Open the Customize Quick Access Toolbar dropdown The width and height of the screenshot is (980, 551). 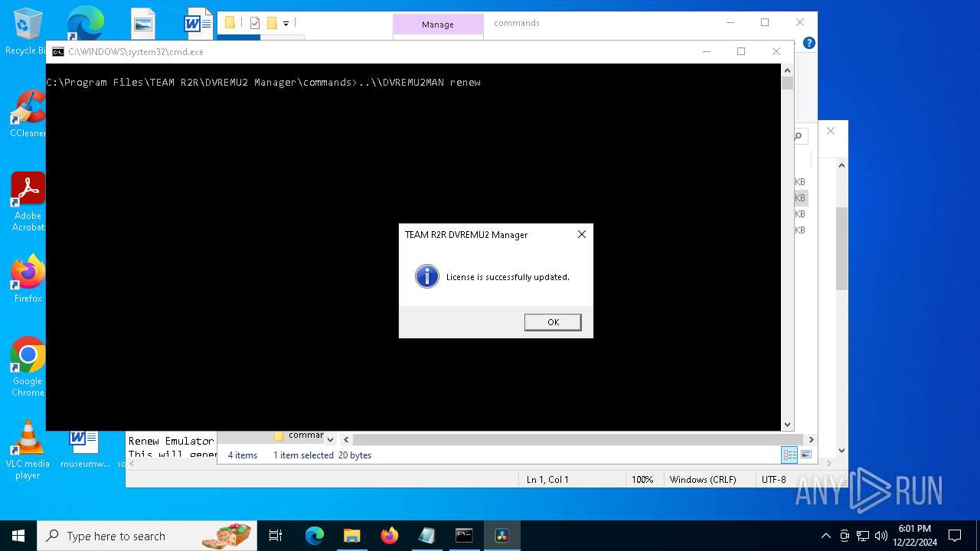286,24
